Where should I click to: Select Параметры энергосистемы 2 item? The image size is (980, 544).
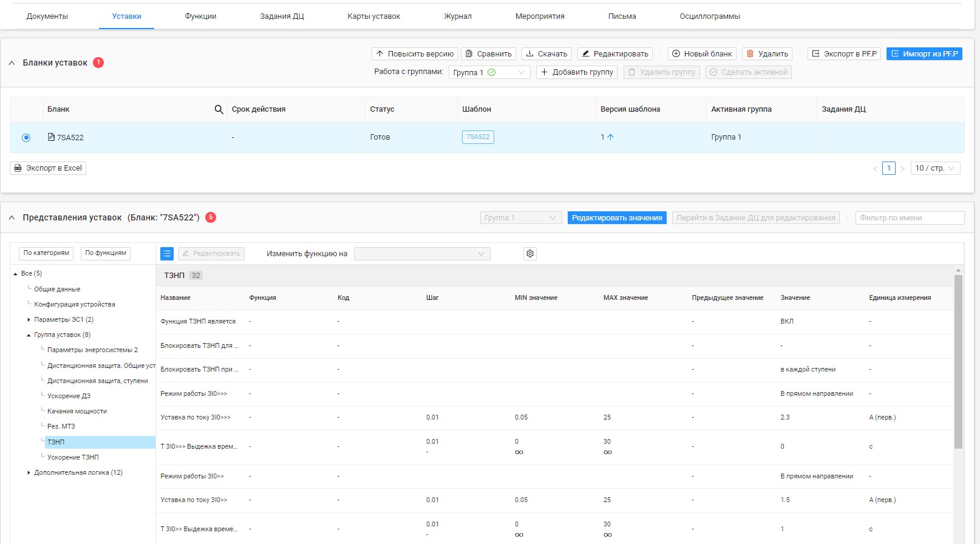pos(92,350)
